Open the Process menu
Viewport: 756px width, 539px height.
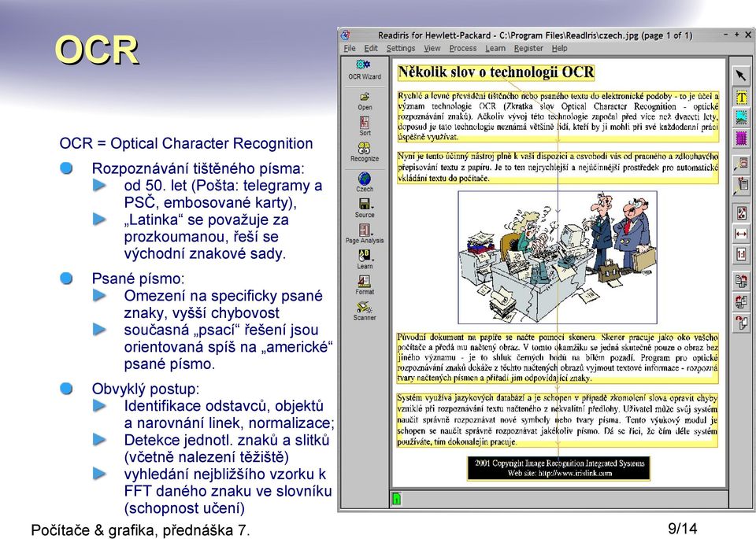coord(463,48)
